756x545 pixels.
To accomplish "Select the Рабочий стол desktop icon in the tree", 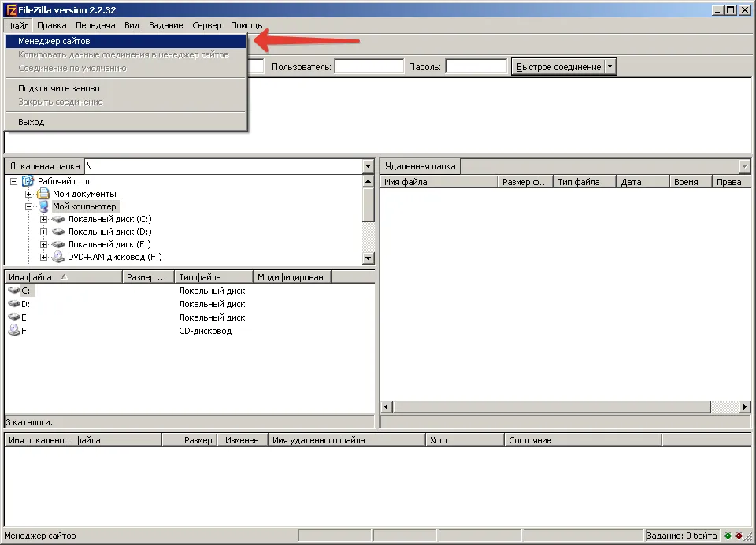I will (x=28, y=181).
